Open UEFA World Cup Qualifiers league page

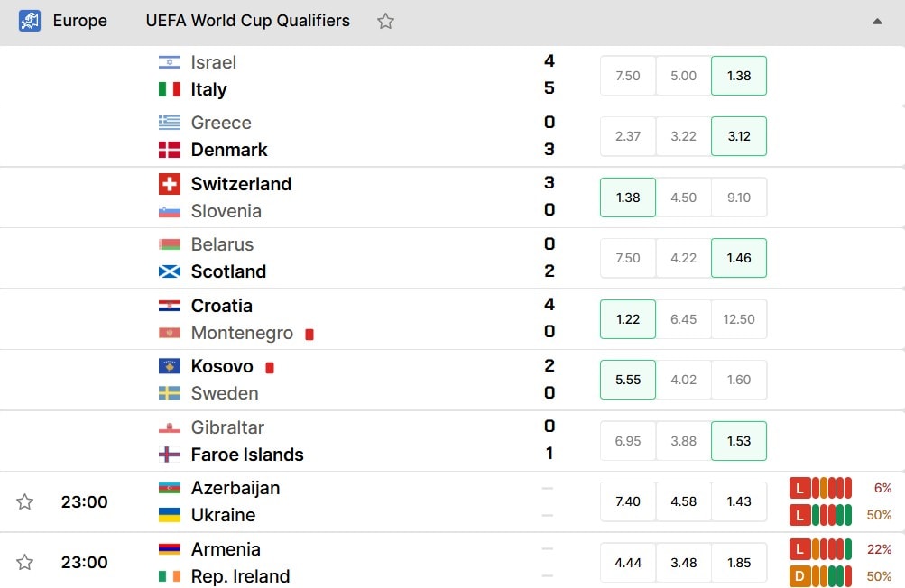[x=247, y=21]
